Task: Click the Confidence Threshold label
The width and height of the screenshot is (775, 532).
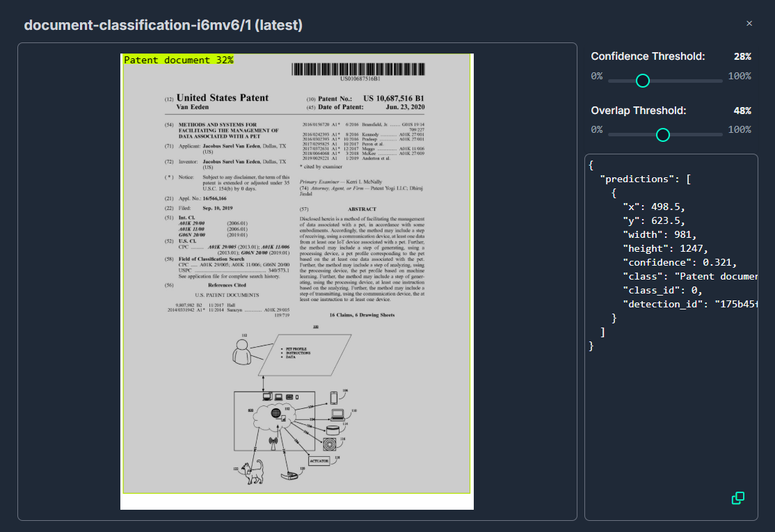Action: (x=648, y=56)
